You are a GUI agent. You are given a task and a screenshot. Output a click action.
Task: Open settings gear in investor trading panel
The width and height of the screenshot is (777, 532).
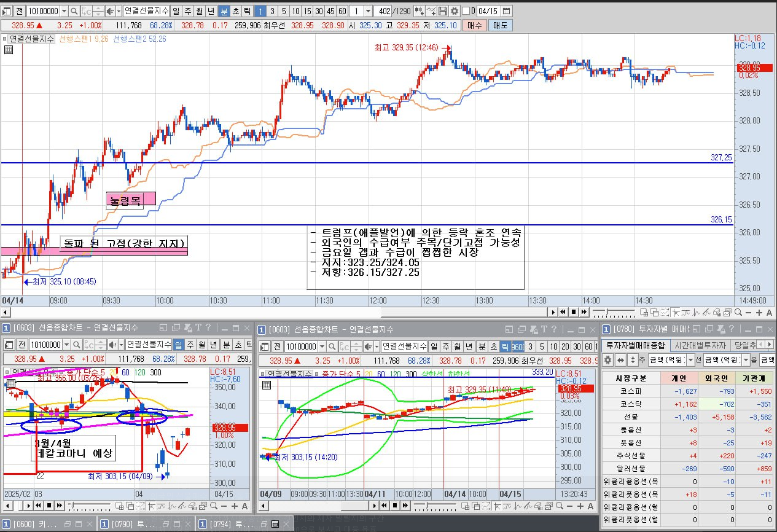click(x=607, y=360)
